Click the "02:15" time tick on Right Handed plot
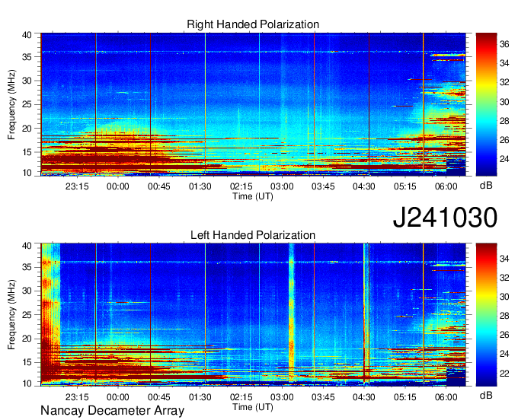The image size is (518, 420). tap(241, 186)
